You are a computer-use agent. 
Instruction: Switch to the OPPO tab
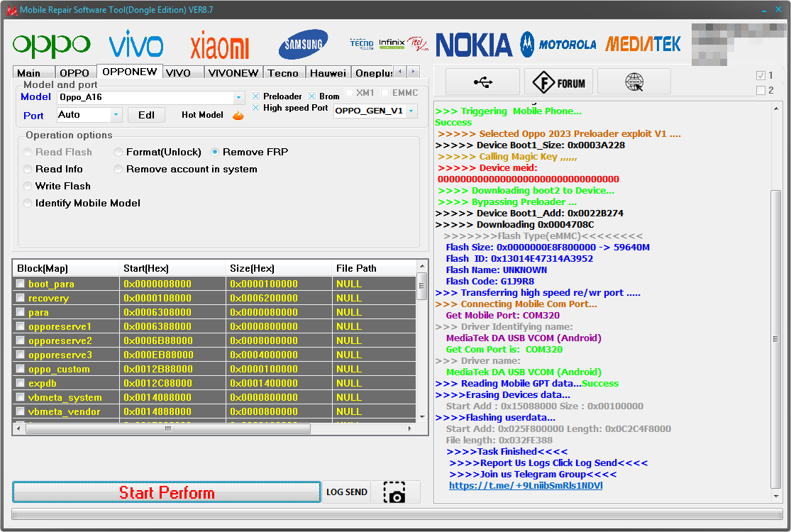click(x=74, y=73)
